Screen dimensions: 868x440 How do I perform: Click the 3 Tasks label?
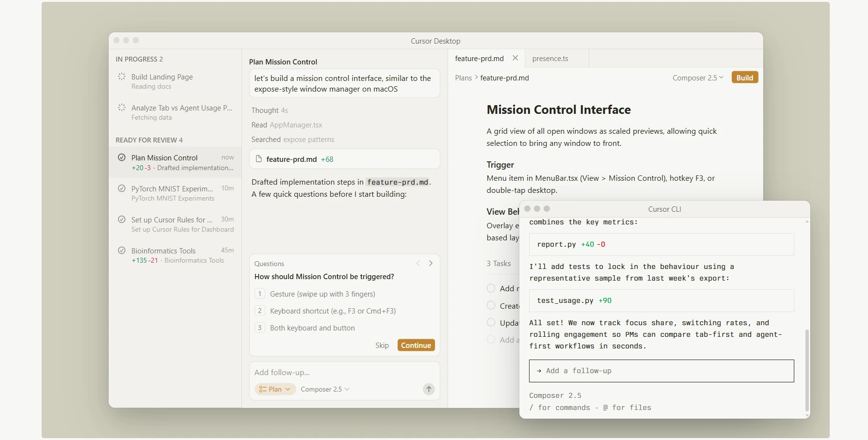coord(498,264)
